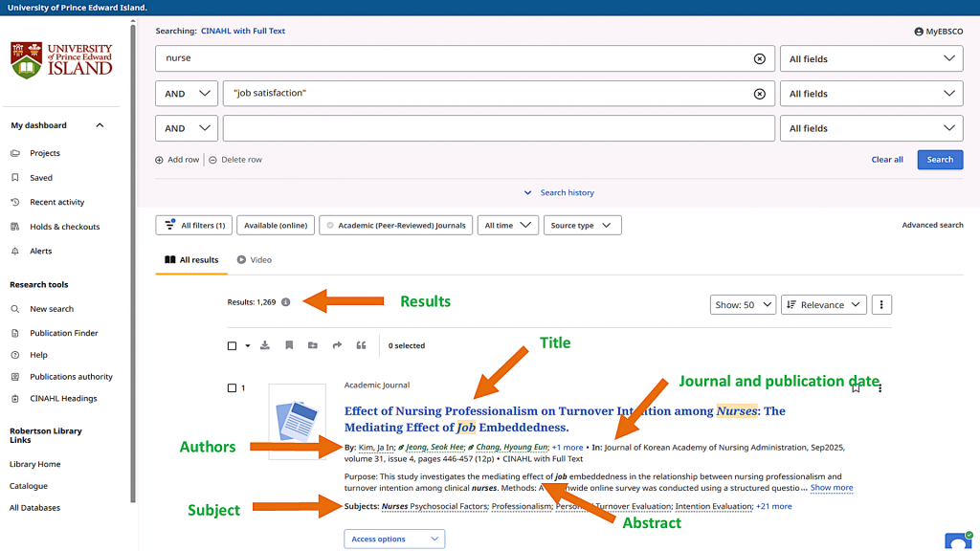Click the empty third search input field
This screenshot has width=980, height=551.
click(499, 128)
